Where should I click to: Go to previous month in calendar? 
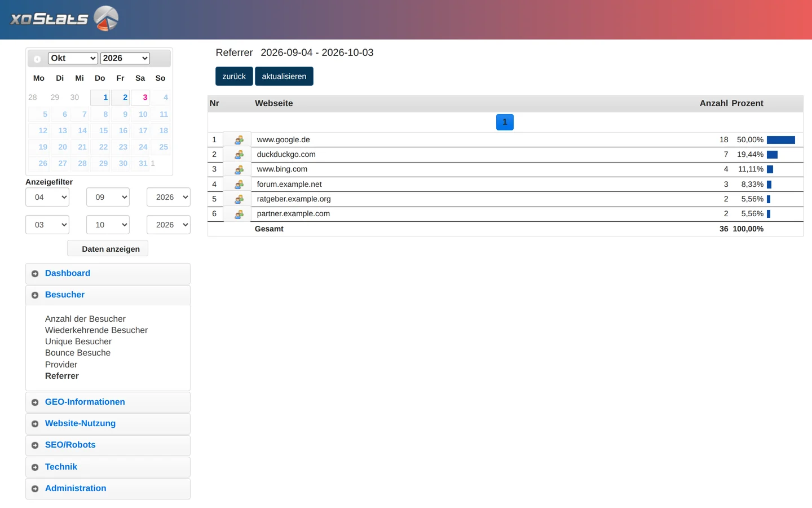click(x=37, y=59)
